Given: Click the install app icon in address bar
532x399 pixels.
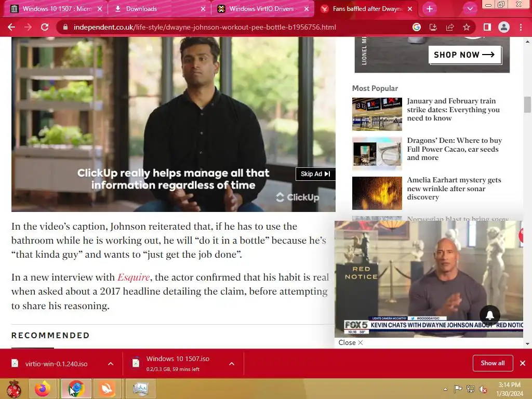Looking at the screenshot, I should (433, 27).
